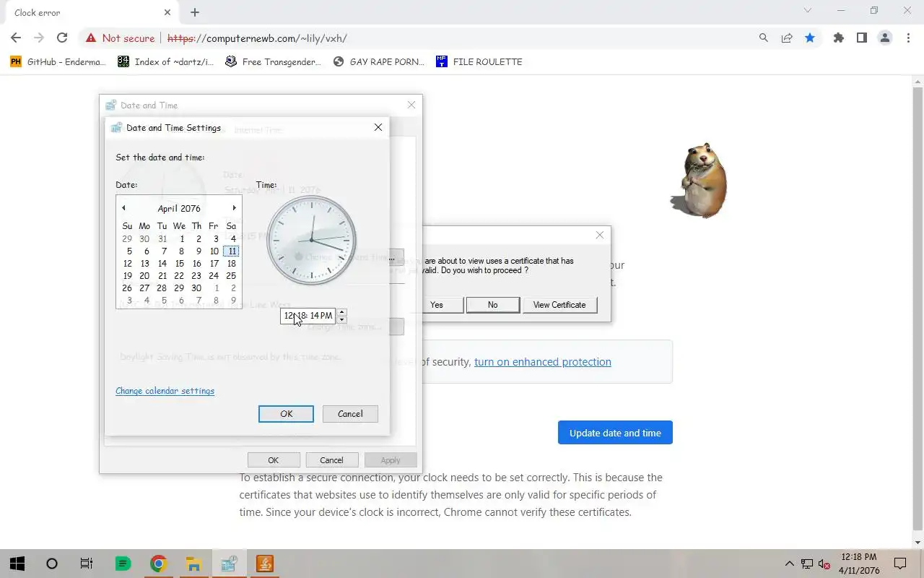Click the share page icon
This screenshot has height=578, width=924.
pos(787,38)
